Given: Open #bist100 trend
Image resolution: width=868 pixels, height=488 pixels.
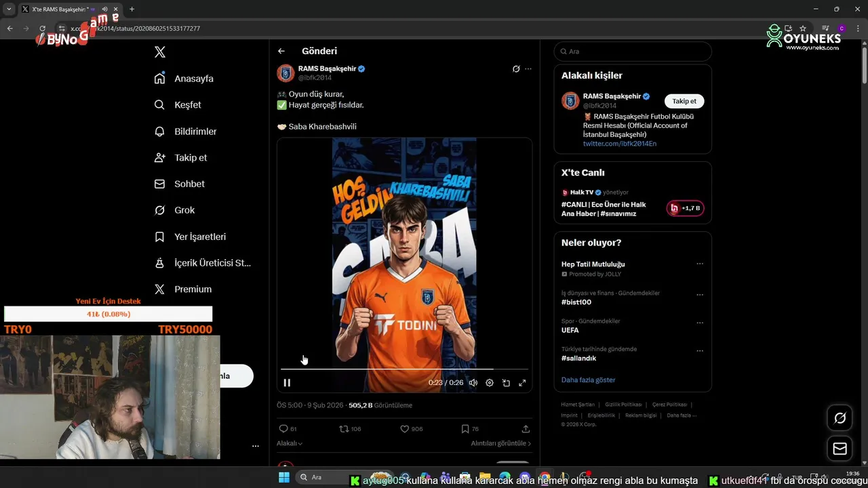Looking at the screenshot, I should 576,302.
